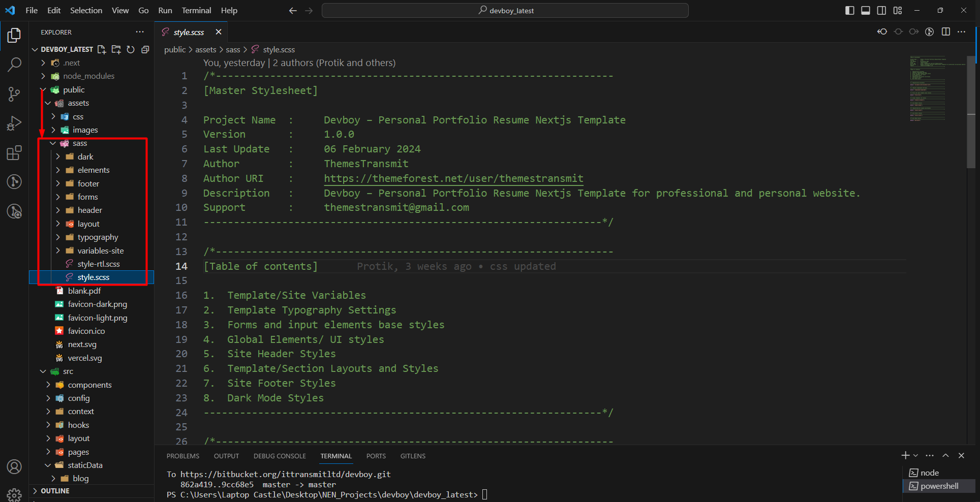Select the powershell terminal instance
Viewport: 980px width, 502px height.
tap(939, 486)
